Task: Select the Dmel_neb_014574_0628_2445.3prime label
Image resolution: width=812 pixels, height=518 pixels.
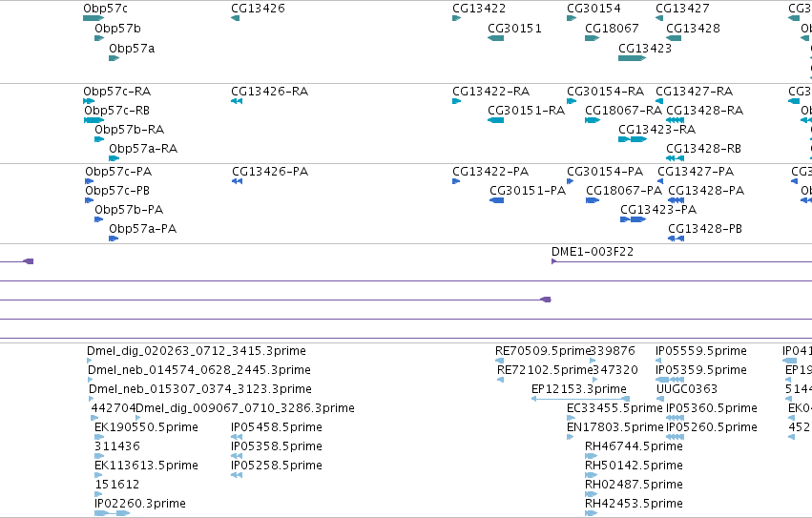Action: (x=199, y=370)
